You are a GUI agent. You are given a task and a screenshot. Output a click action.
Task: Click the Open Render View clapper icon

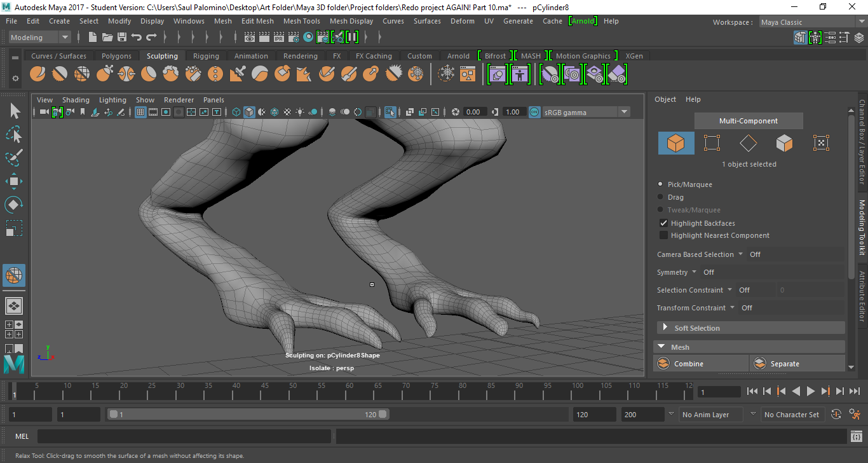250,38
